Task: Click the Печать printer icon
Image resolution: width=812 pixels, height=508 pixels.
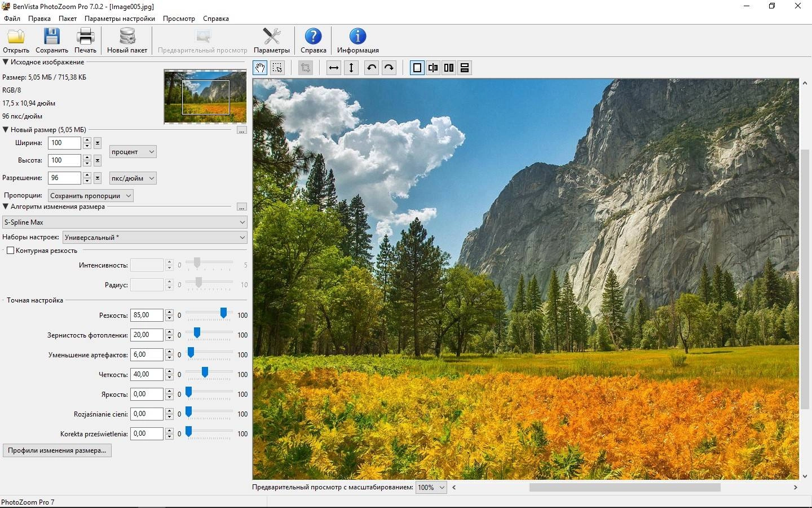Action: (x=86, y=41)
